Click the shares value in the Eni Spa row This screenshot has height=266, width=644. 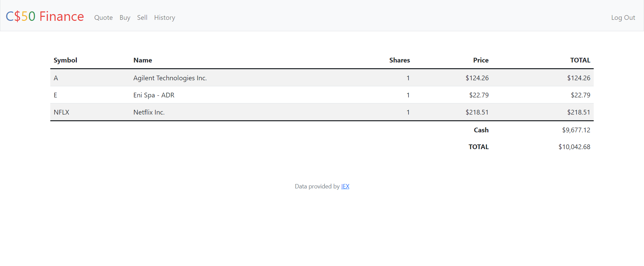tap(408, 95)
